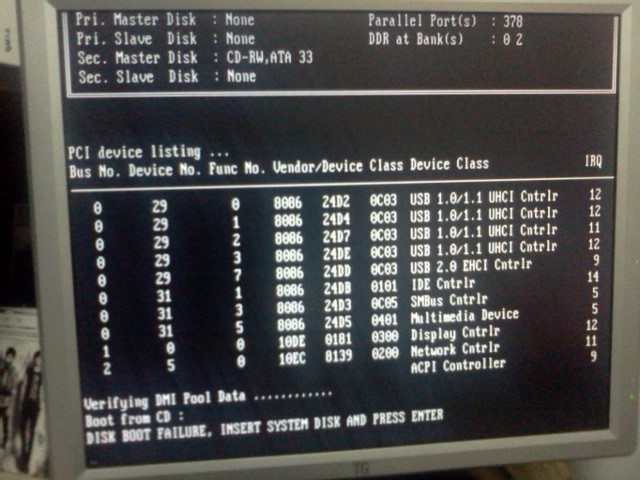Click the 'ACPI Controller' entry

coord(458,366)
